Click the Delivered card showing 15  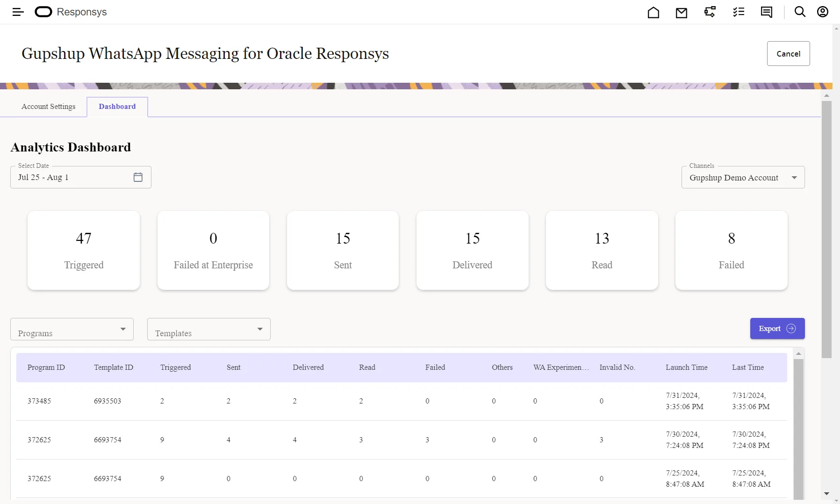click(472, 251)
